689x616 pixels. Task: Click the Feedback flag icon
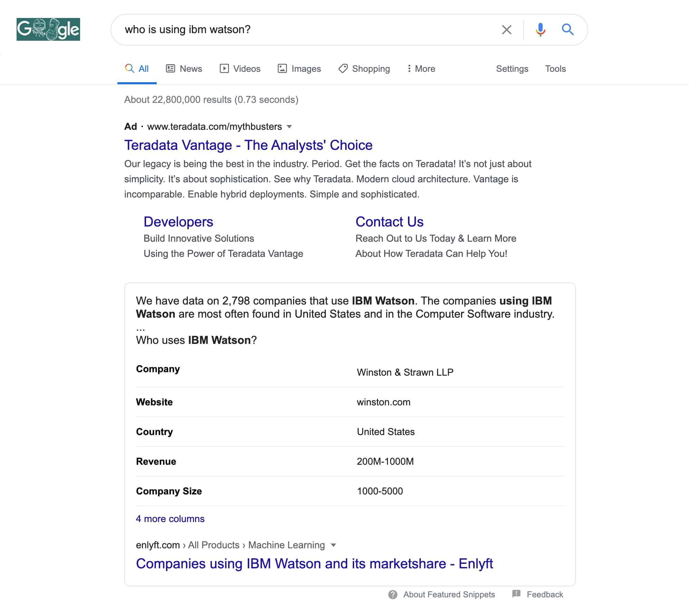[516, 594]
